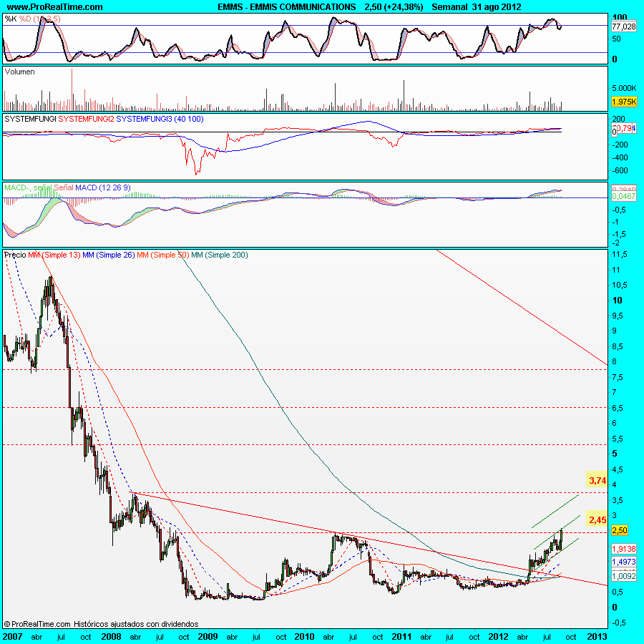Click the EMMS - EMMIS COMMUNICATIONS title

pyautogui.click(x=287, y=7)
